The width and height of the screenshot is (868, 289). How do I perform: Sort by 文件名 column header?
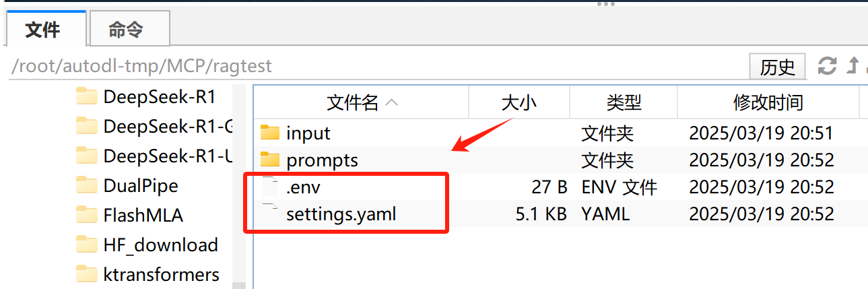click(362, 102)
